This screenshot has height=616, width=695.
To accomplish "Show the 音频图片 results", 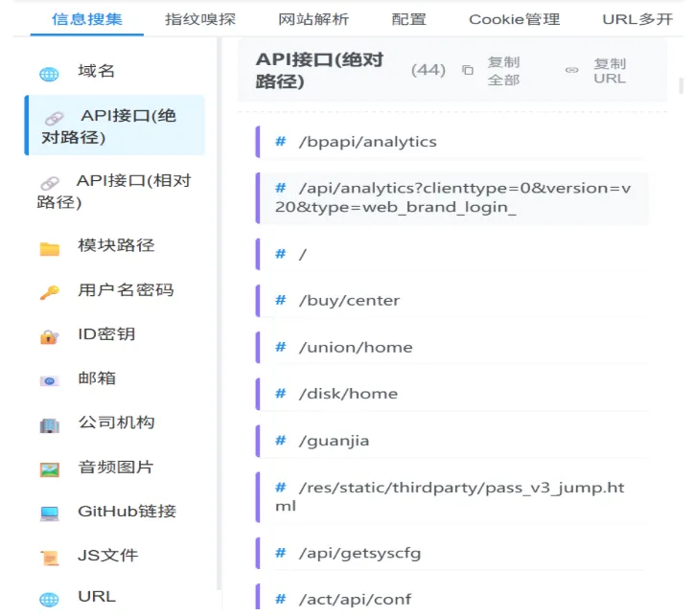I will click(116, 467).
